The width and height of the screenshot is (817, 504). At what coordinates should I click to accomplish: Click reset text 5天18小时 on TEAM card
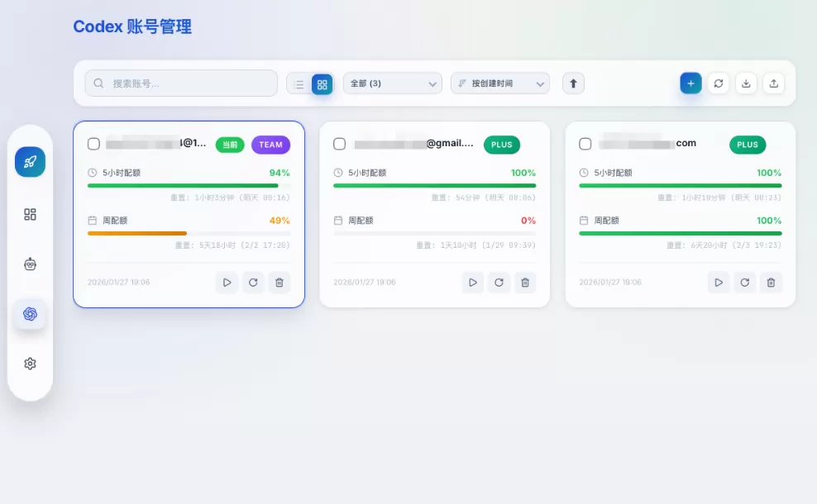pyautogui.click(x=232, y=245)
